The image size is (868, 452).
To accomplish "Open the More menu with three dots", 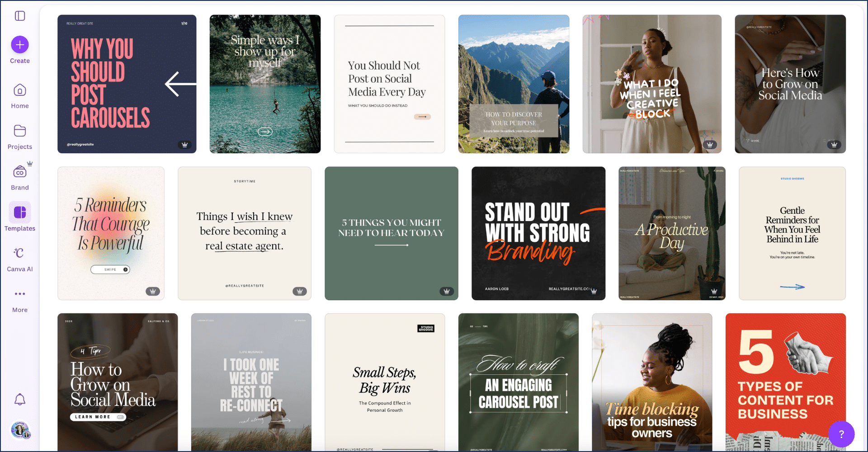I will [20, 301].
